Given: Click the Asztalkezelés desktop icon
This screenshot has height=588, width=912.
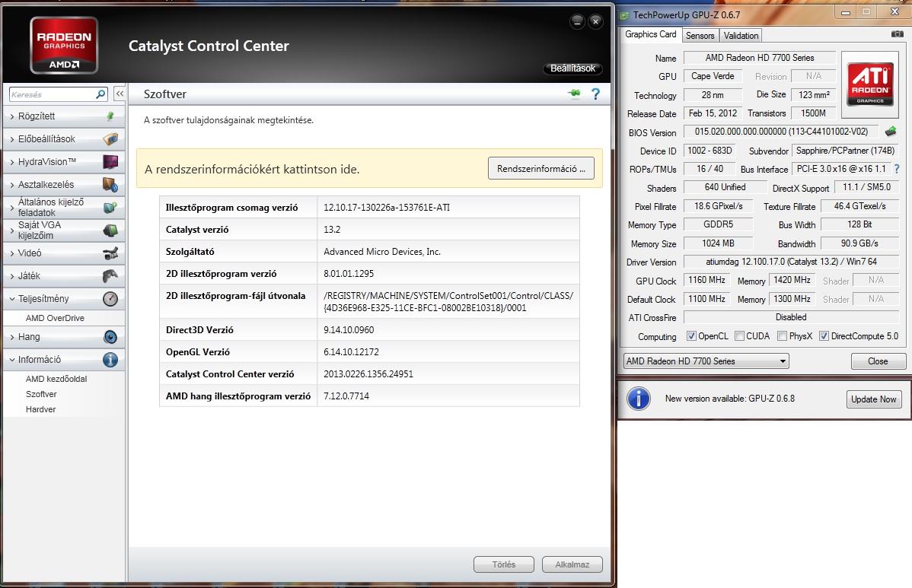Looking at the screenshot, I should click(110, 185).
